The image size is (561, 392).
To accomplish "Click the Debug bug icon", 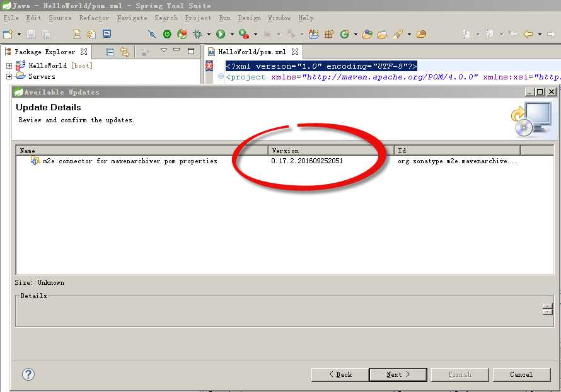I will pyautogui.click(x=197, y=34).
